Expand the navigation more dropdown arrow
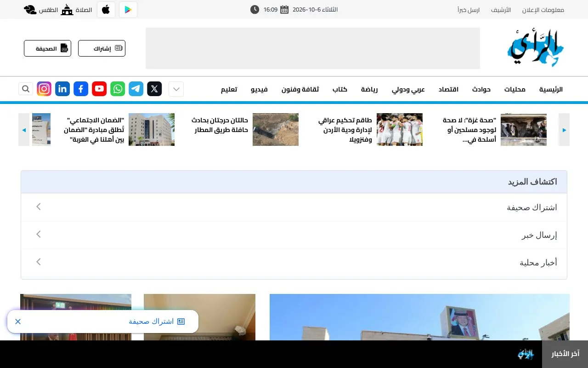 176,89
